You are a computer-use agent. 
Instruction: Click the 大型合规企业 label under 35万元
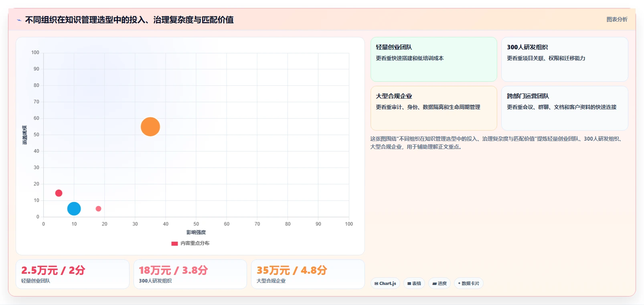[x=271, y=281]
